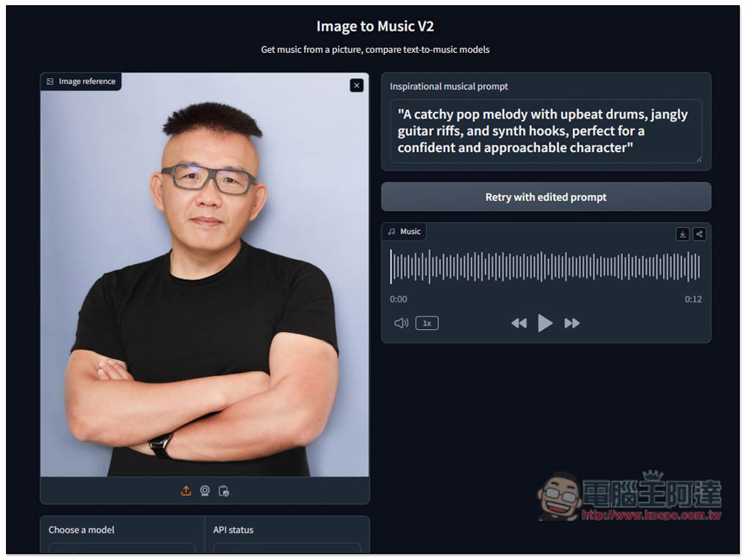
Task: Click the share icon in Music panel
Action: (x=699, y=234)
